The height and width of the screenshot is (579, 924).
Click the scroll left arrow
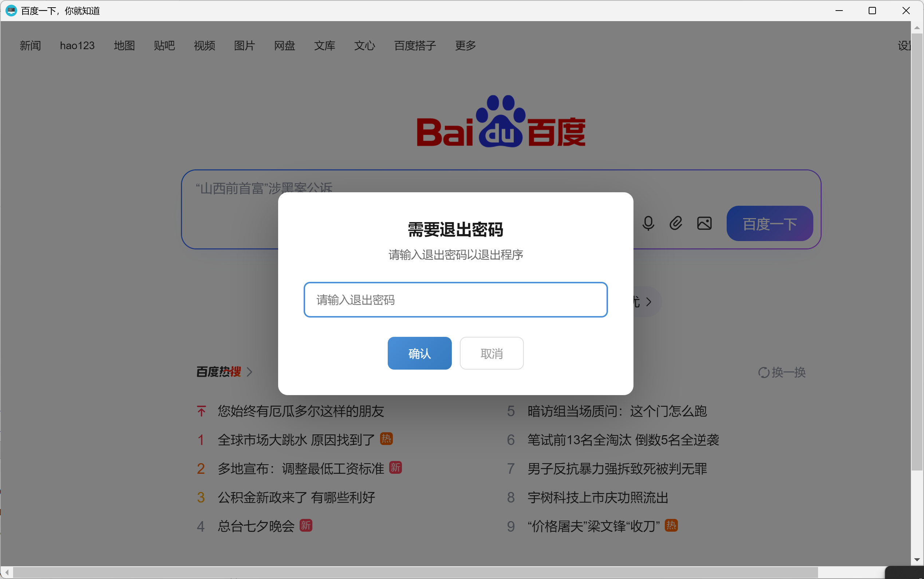click(x=7, y=572)
